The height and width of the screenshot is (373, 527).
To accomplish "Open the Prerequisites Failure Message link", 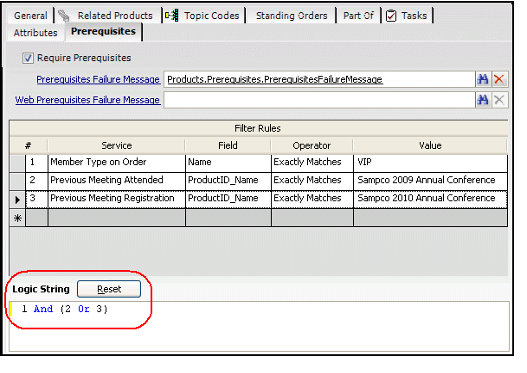I will pos(98,80).
